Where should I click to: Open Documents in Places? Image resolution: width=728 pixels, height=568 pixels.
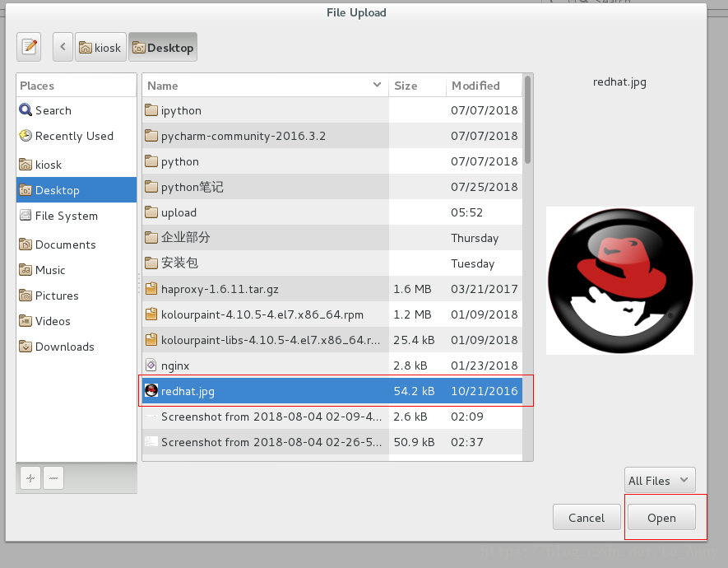coord(77,244)
